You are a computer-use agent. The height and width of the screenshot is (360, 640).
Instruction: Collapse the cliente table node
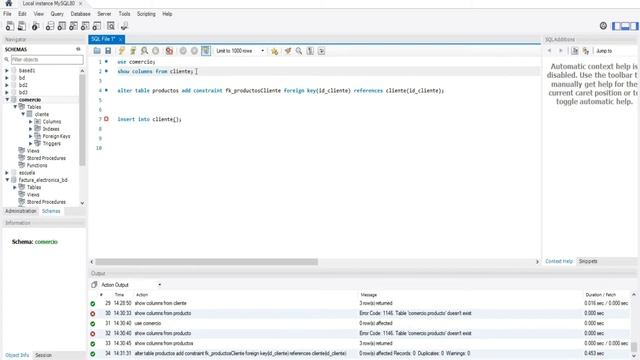[23, 114]
